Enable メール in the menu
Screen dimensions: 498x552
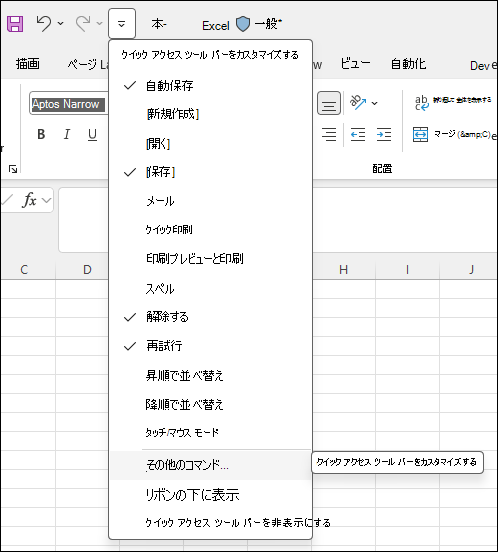pyautogui.click(x=210, y=201)
